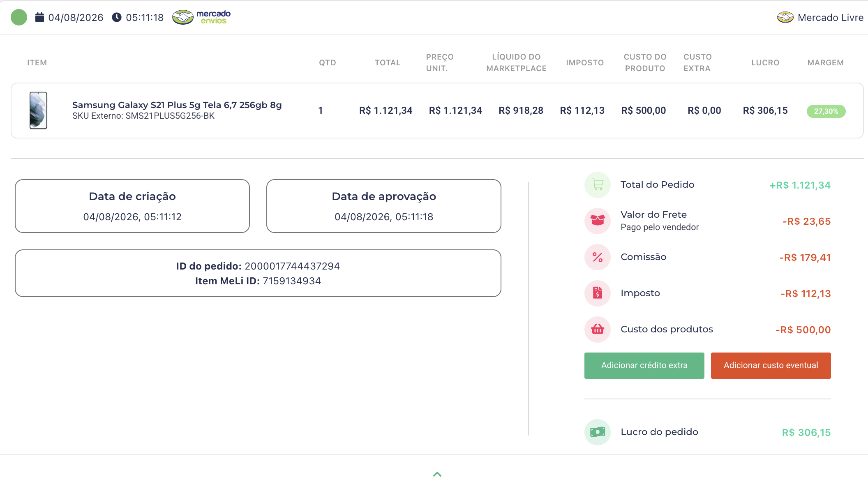
Task: Click the row profit value R$ 306,15
Action: tap(765, 111)
